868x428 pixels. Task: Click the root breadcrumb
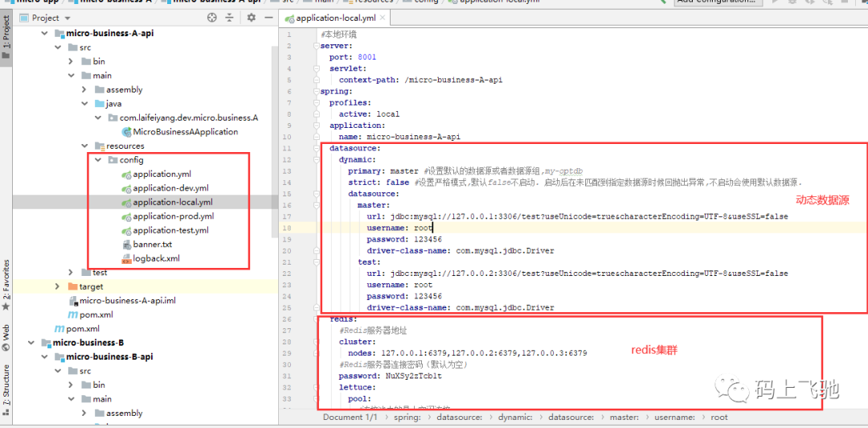tap(719, 417)
